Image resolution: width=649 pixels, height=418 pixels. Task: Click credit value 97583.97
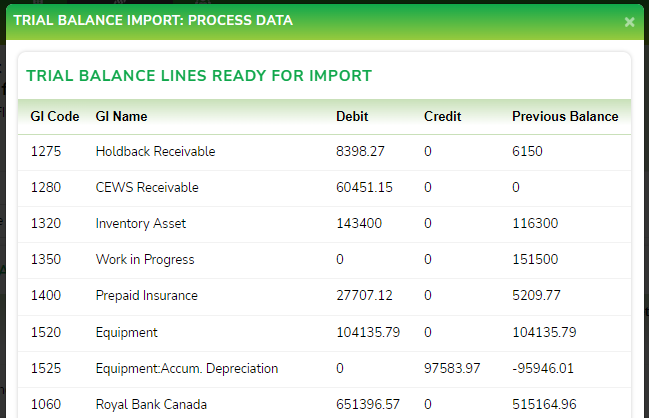[x=452, y=368]
